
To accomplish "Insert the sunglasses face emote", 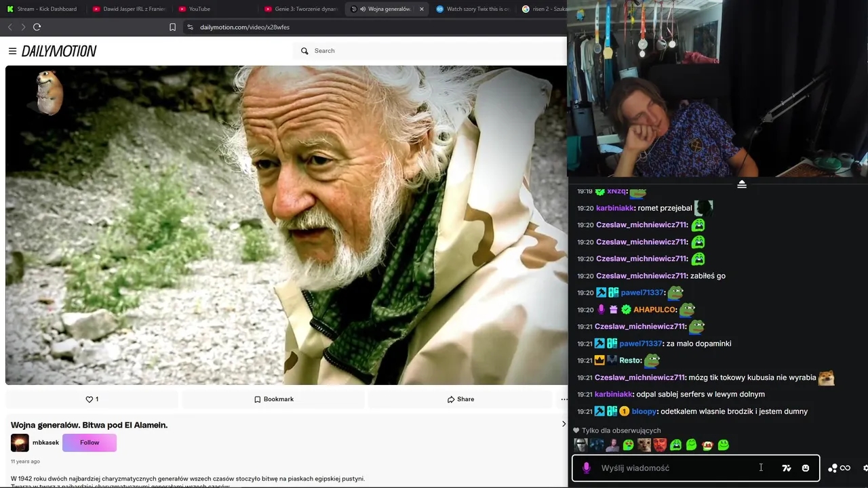I will [580, 445].
